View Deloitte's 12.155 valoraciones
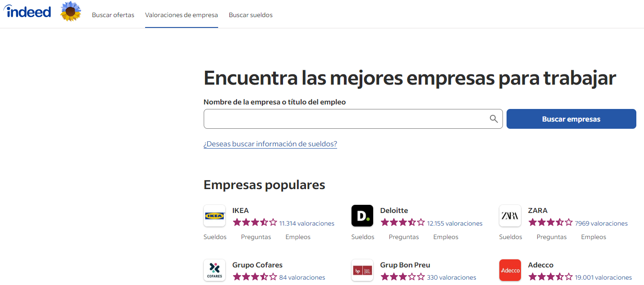Image resolution: width=644 pixels, height=285 pixels. 454,223
